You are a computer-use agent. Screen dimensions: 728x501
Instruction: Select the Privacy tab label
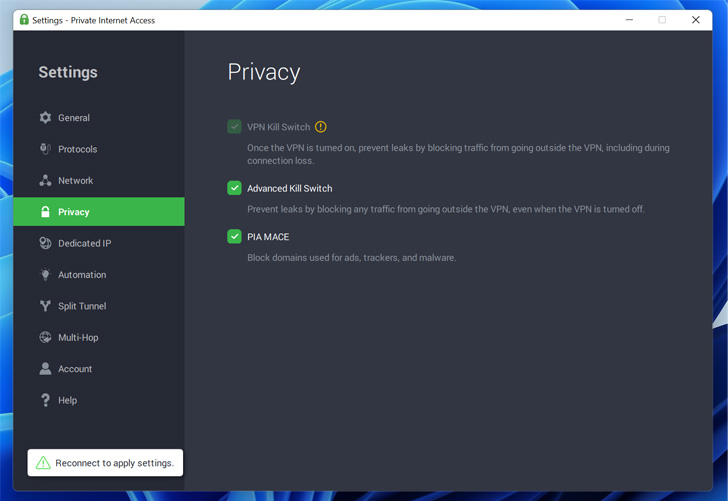(x=73, y=212)
